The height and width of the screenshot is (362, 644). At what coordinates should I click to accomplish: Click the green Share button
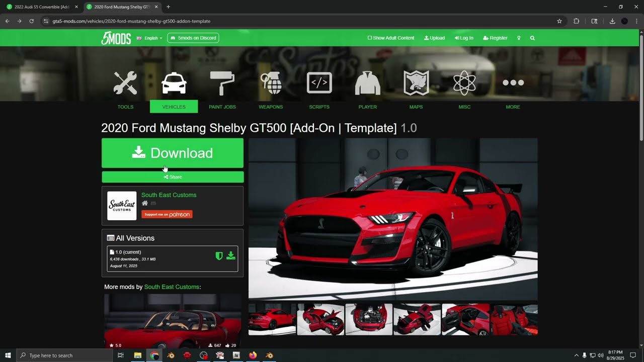coord(173,177)
